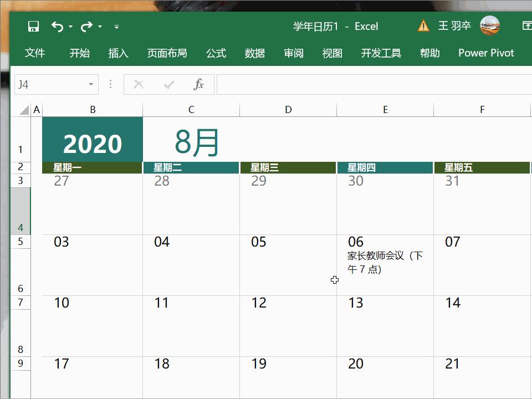Switch to the 页面布局 ribbon tab

pos(167,53)
